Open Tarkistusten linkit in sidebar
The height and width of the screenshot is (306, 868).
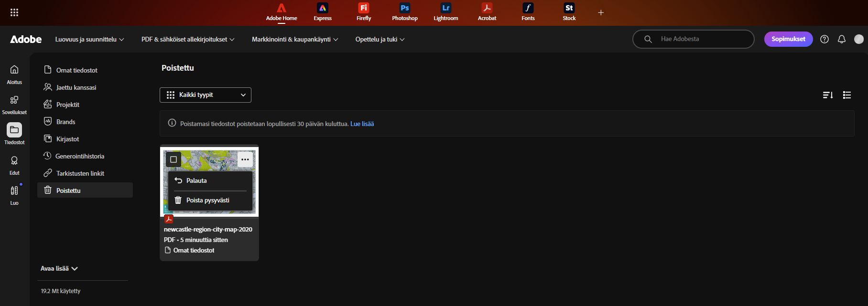(x=85, y=173)
